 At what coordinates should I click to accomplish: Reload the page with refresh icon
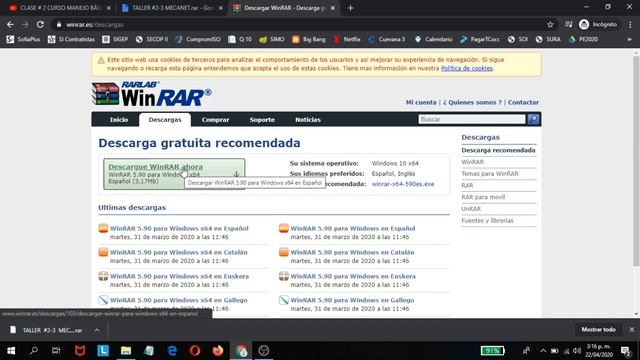click(40, 24)
